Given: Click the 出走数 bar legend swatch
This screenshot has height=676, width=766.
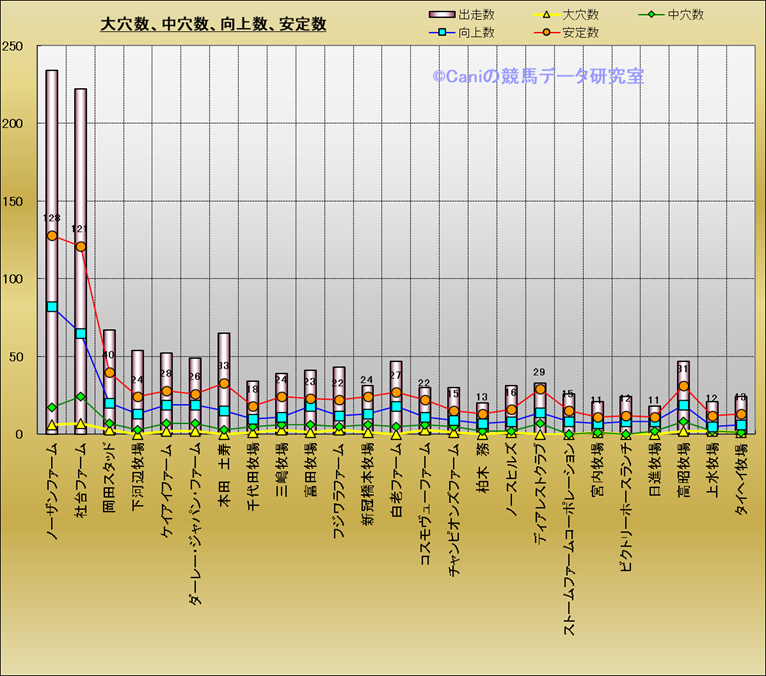Looking at the screenshot, I should point(441,15).
